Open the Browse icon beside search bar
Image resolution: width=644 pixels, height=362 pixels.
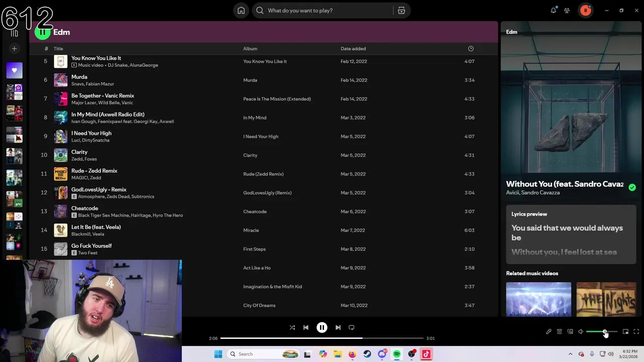401,11
